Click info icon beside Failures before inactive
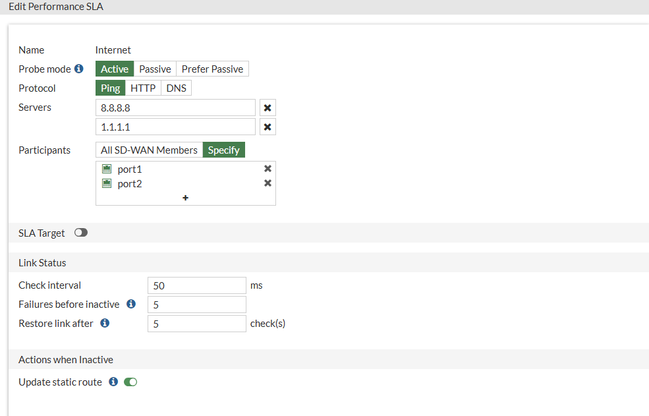 pyautogui.click(x=131, y=304)
